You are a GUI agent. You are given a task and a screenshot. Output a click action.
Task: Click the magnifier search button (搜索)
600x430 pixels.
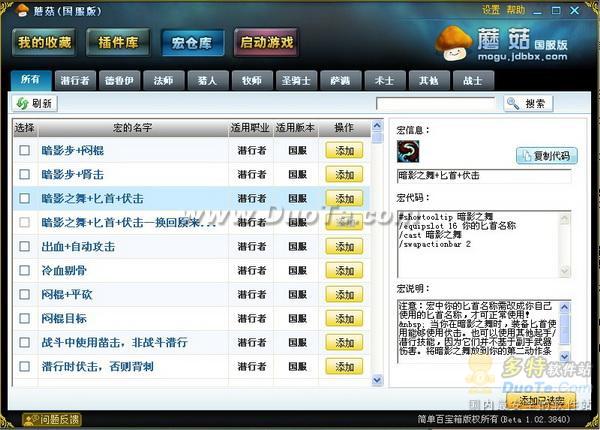(x=527, y=103)
